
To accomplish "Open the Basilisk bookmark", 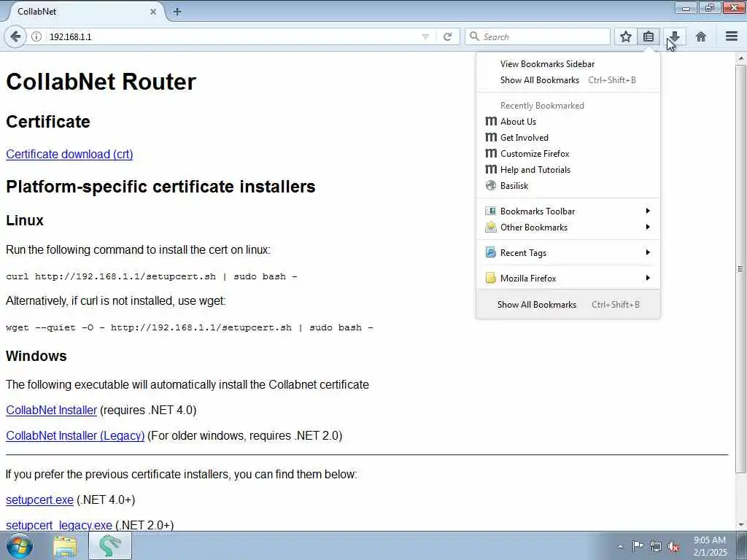I will (x=568, y=186).
